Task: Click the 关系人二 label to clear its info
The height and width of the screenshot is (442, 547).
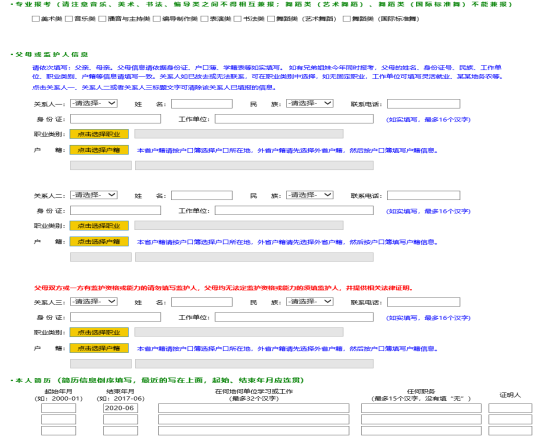Action: 49,196
